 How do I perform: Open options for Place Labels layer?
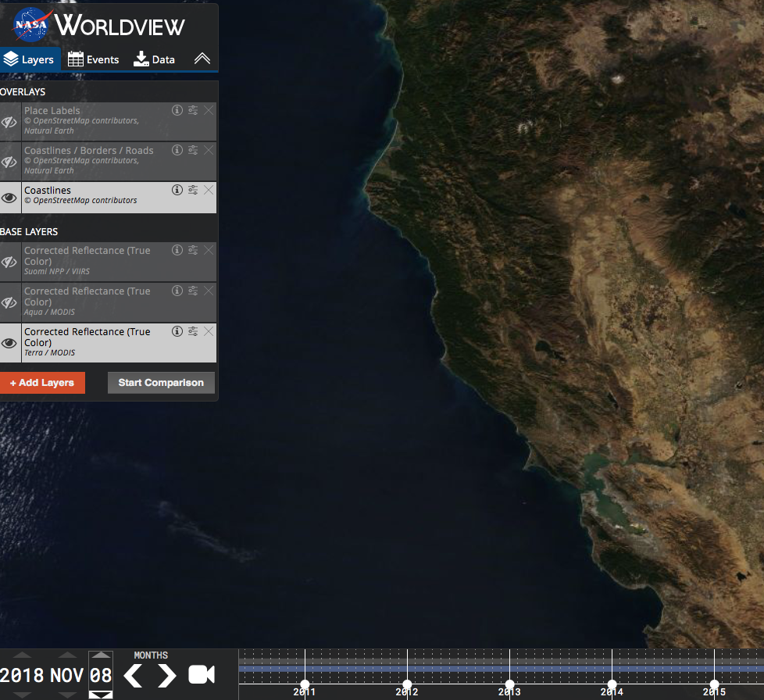[193, 110]
